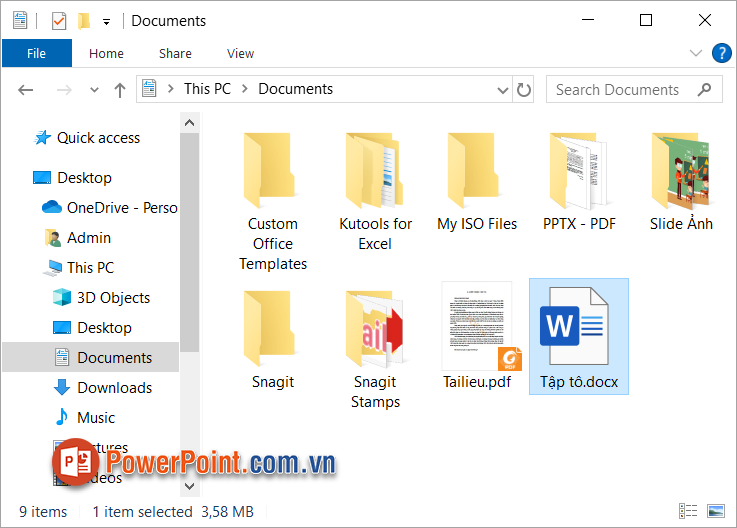Select the top Desktop item in navigation pane
737x528 pixels.
(x=84, y=178)
